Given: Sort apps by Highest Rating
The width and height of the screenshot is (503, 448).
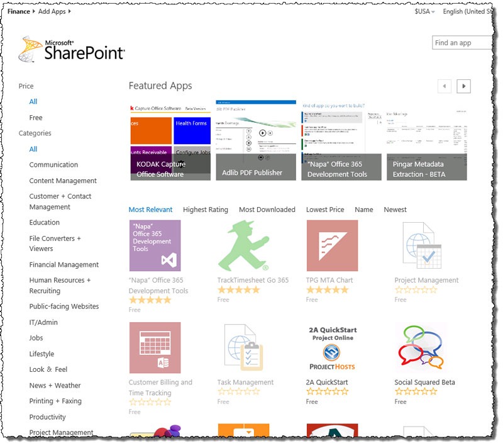Looking at the screenshot, I should (206, 210).
